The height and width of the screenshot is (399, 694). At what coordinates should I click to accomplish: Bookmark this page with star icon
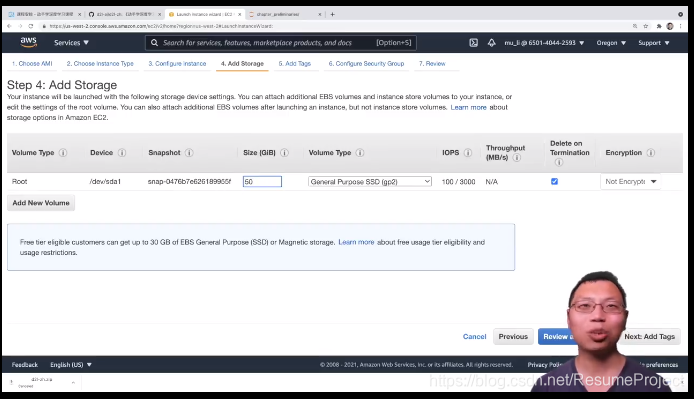tap(646, 26)
